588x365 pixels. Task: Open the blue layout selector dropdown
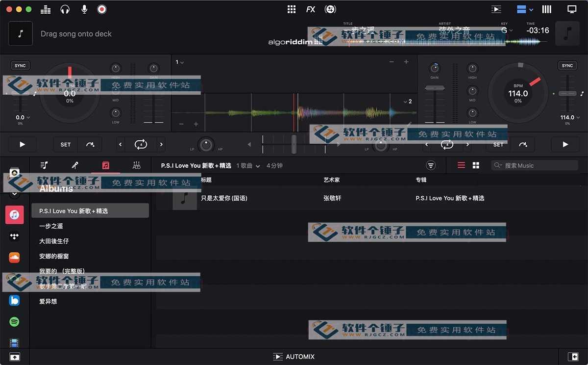pyautogui.click(x=525, y=9)
